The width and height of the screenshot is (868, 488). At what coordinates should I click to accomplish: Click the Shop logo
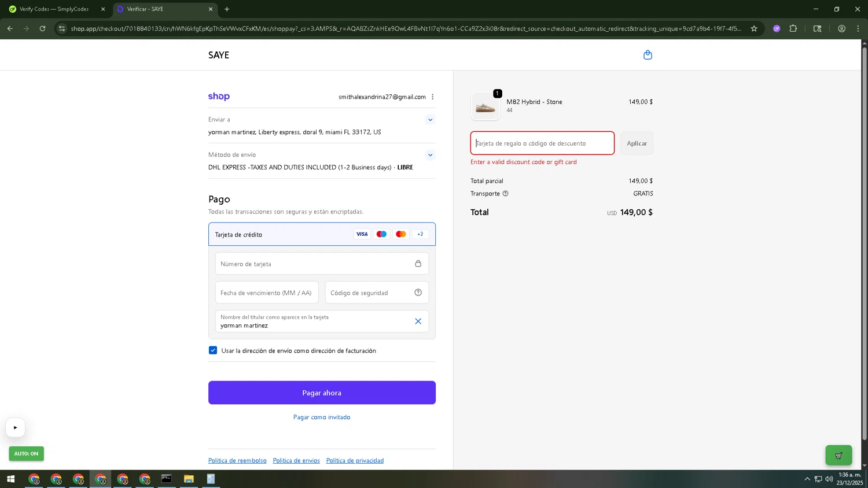pyautogui.click(x=219, y=97)
